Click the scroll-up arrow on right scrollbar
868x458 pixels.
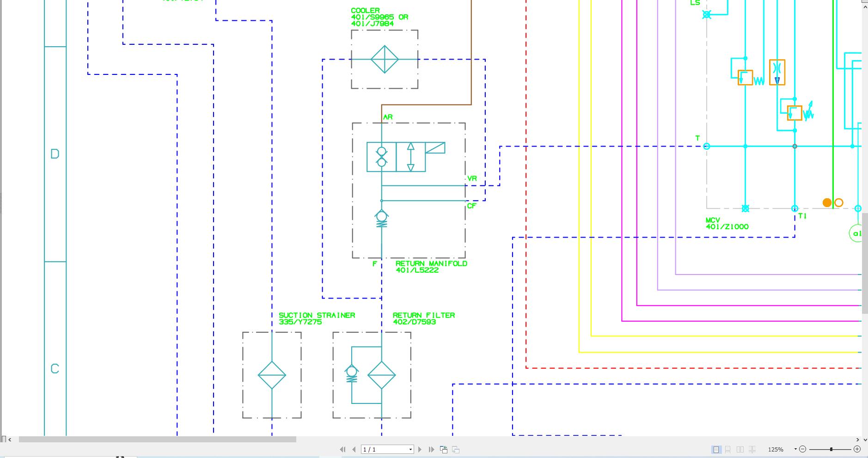[x=864, y=6]
